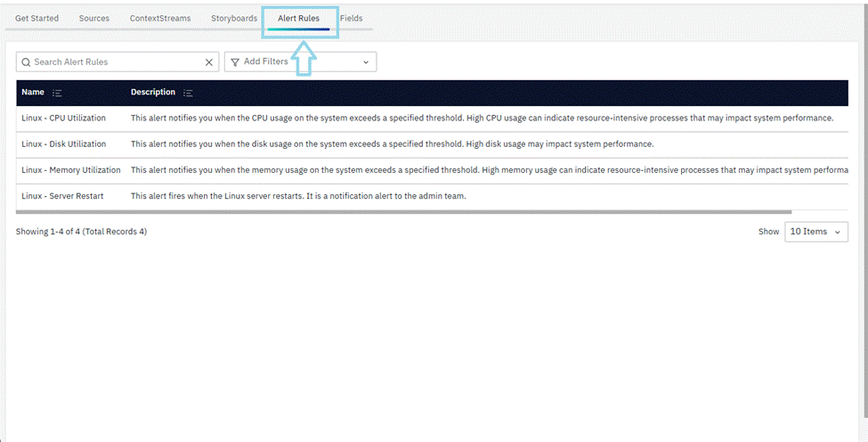The height and width of the screenshot is (442, 868).
Task: Clear search with the X icon
Action: [209, 62]
